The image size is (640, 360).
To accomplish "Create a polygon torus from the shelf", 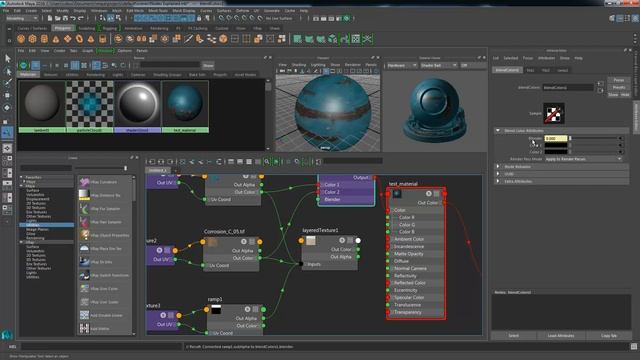I will tap(79, 39).
